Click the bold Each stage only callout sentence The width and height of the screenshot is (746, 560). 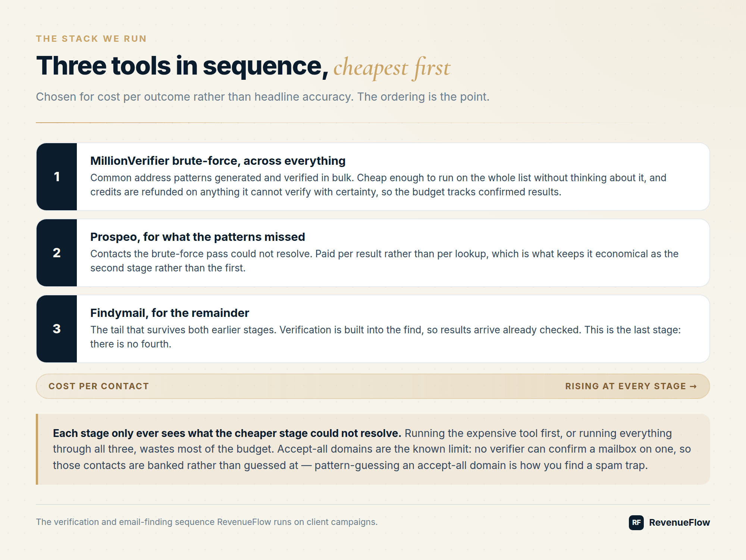point(227,433)
